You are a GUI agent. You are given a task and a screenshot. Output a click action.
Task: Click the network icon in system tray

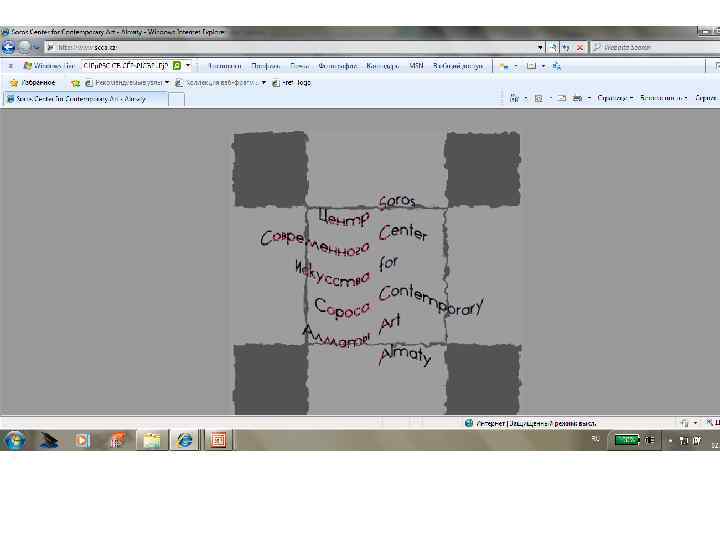tap(683, 441)
